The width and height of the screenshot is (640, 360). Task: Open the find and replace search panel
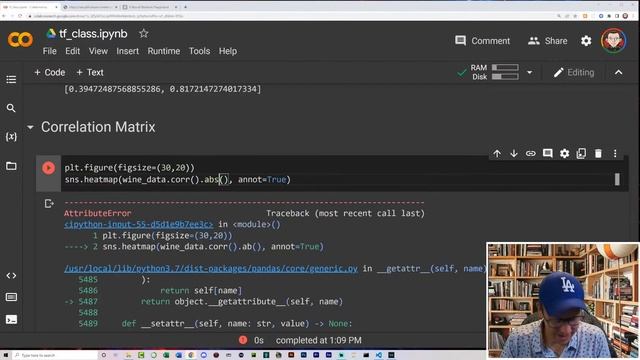point(11,108)
